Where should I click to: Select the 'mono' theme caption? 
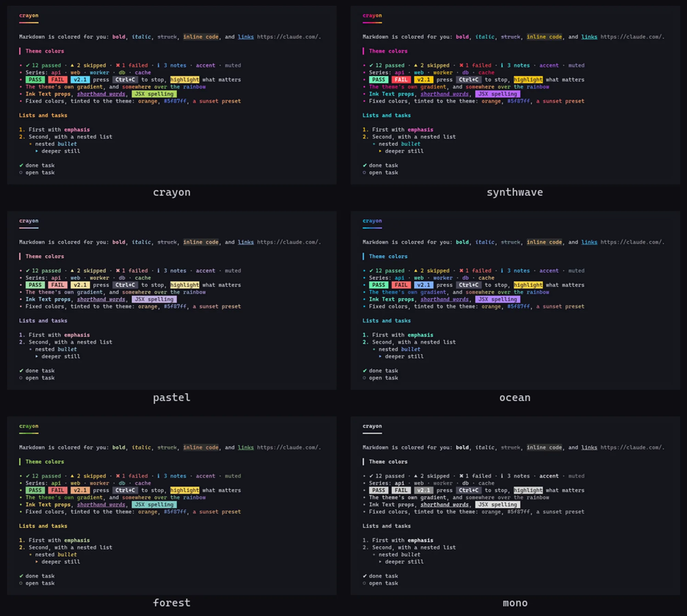[515, 603]
